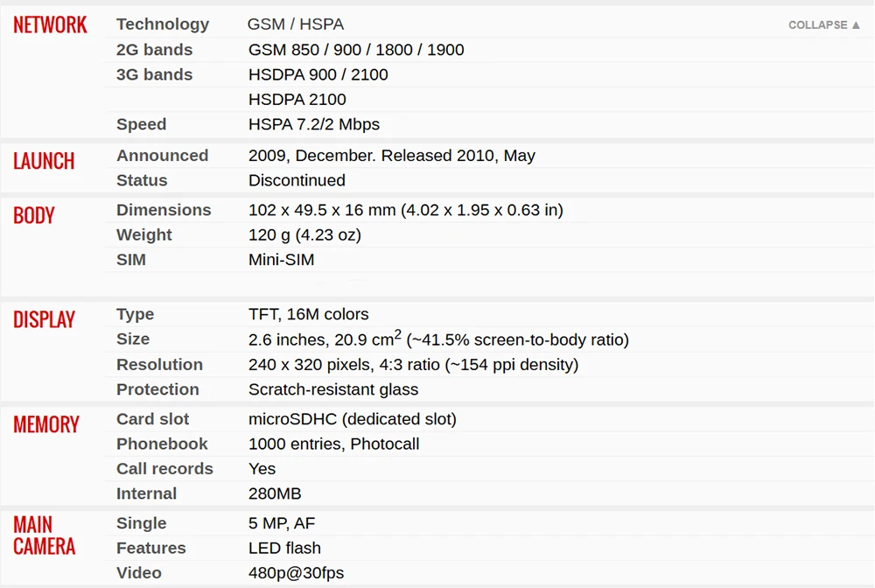Open the LAUNCH section heading
The width and height of the screenshot is (875, 588).
click(44, 161)
